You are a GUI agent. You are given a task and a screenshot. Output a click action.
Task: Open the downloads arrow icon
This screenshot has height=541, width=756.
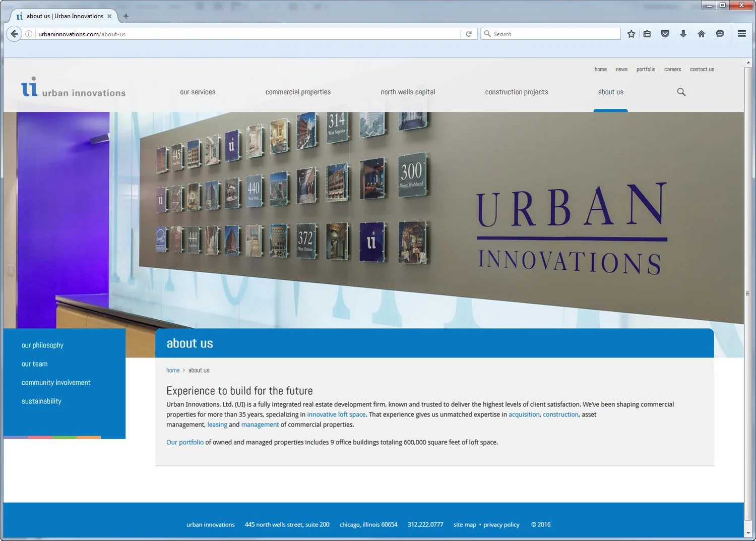(683, 34)
